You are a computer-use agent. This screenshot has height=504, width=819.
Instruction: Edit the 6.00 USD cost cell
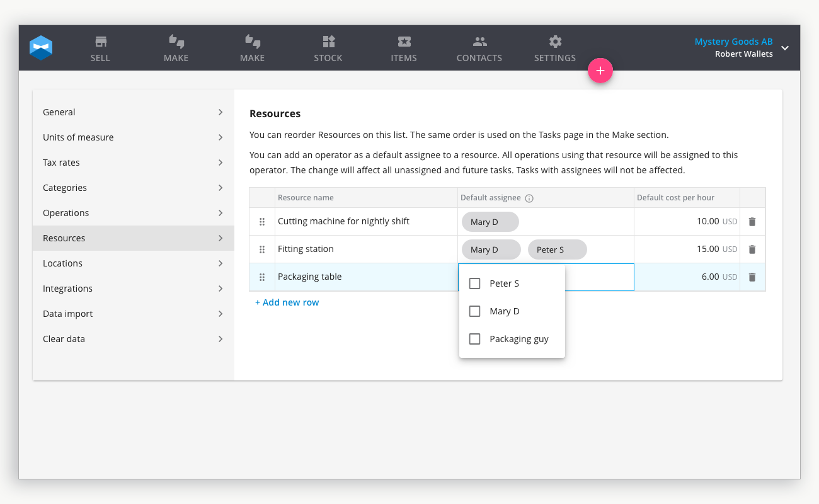(x=687, y=277)
